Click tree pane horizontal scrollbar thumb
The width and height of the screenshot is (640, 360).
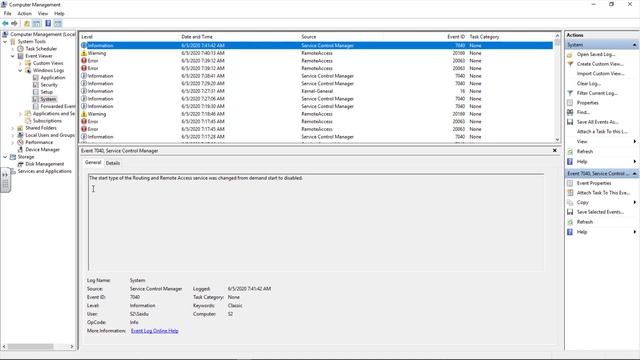(31, 347)
